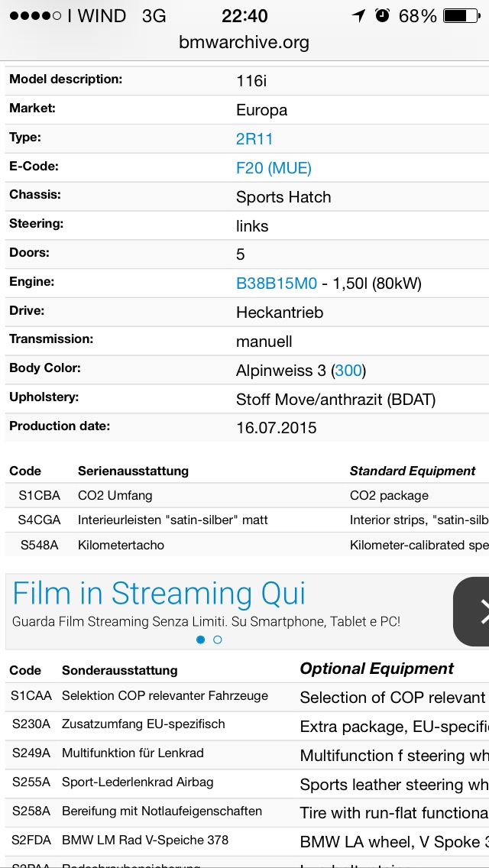489x868 pixels.
Task: Select the Sonderausstattung column header
Action: 120,670
